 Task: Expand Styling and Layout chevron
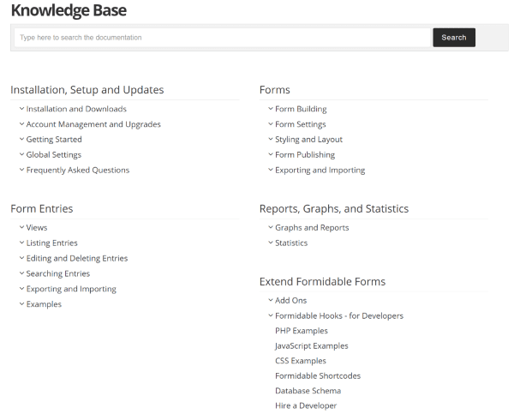point(271,139)
